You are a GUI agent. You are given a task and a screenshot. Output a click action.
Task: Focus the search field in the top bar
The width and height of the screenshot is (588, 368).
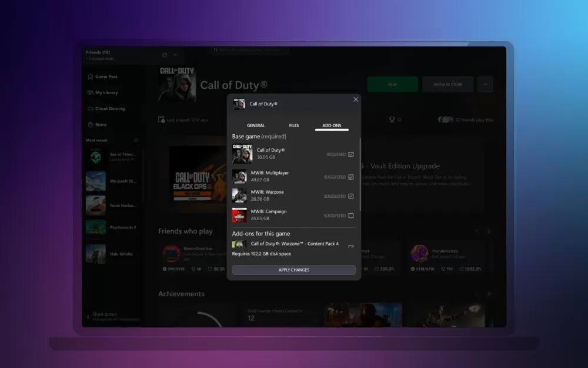[249, 49]
